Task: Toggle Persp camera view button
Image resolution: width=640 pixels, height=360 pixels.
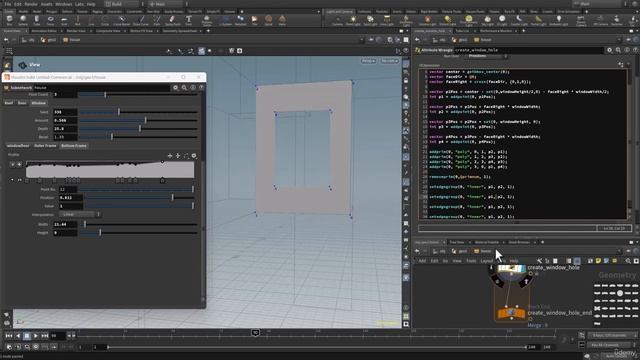Action: pos(368,61)
